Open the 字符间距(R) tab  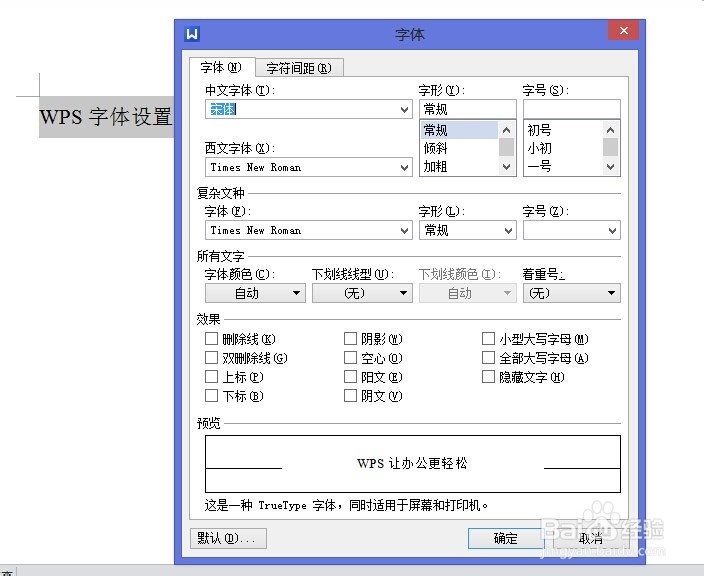(x=299, y=68)
